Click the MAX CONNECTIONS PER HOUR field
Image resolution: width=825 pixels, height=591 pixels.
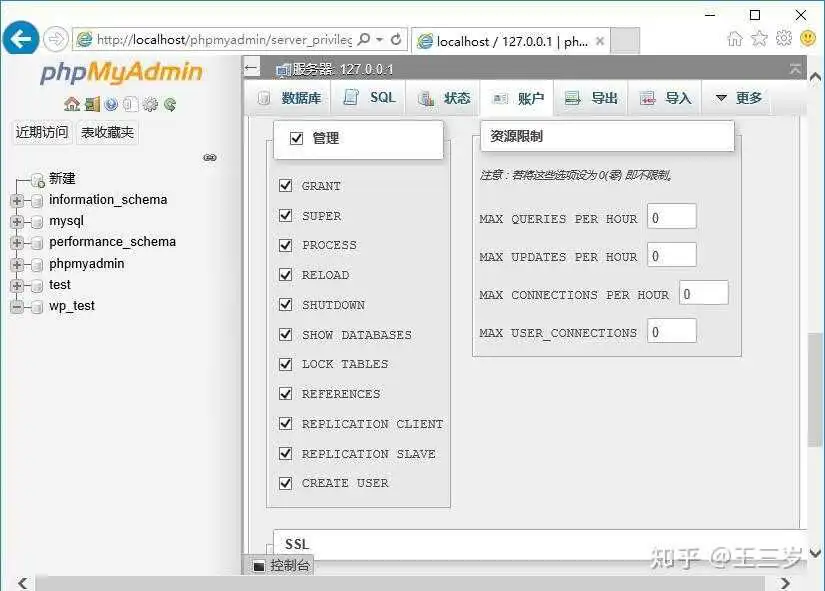(x=703, y=294)
